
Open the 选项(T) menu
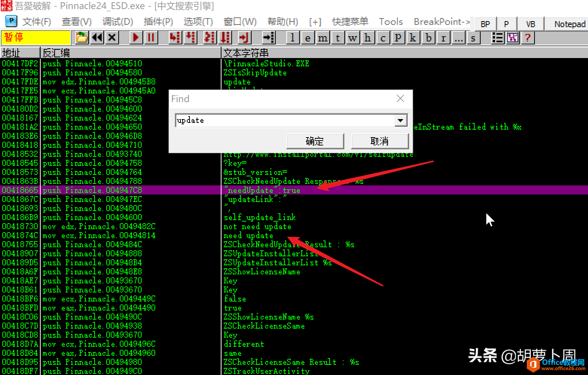click(x=198, y=22)
